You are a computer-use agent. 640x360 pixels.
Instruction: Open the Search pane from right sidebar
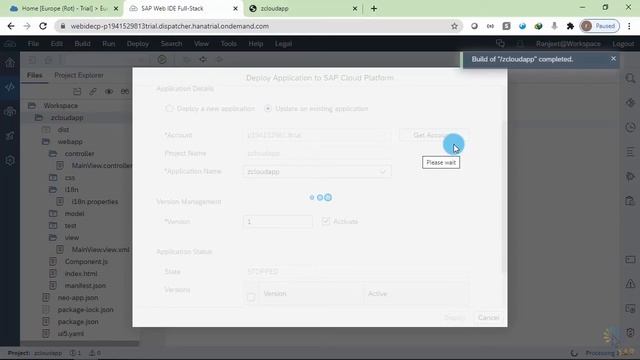[630, 78]
